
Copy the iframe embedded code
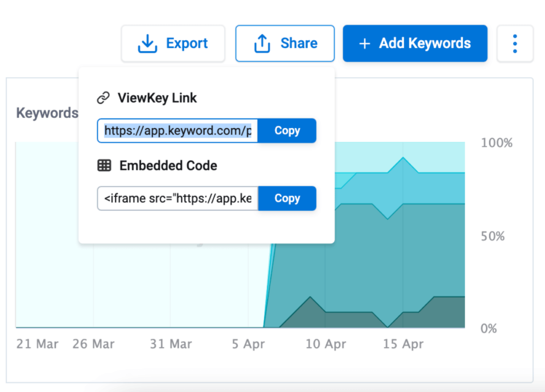287,198
